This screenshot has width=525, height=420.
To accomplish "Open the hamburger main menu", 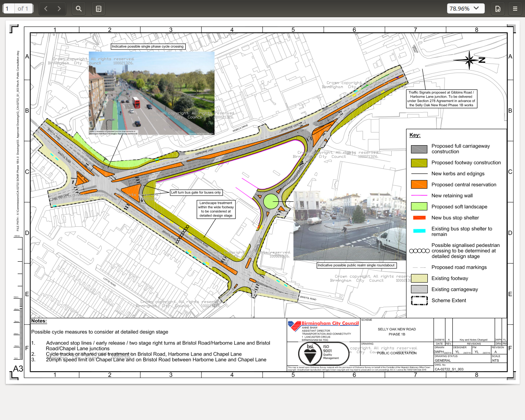I will click(x=515, y=8).
